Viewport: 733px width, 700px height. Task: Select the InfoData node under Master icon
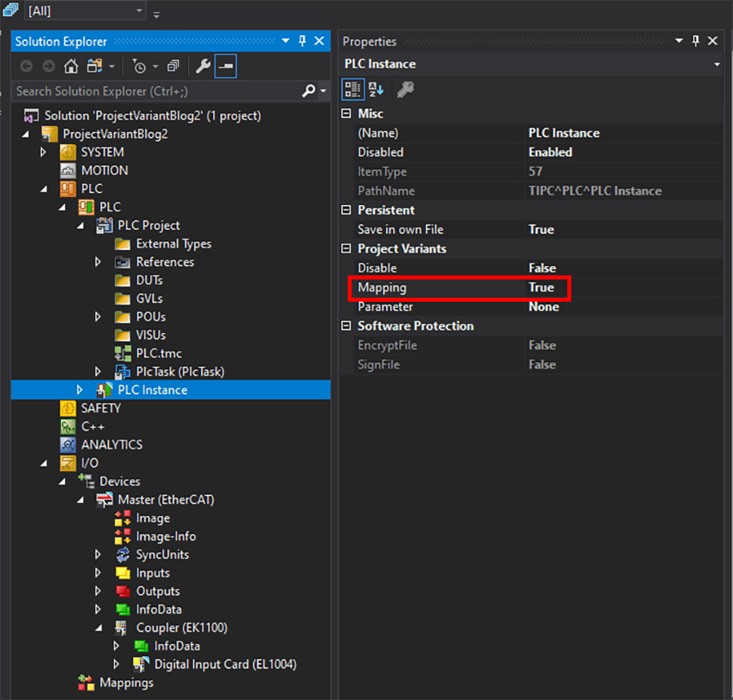[x=123, y=610]
